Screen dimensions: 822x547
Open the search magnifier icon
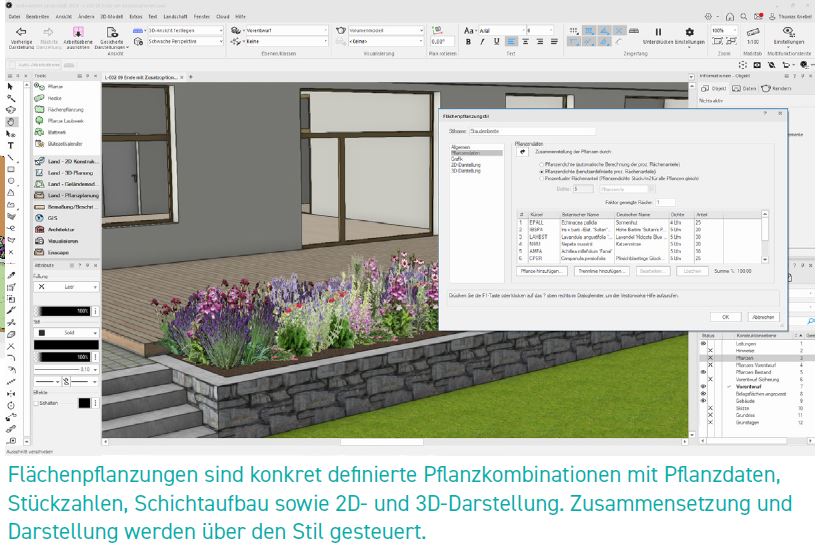744,17
